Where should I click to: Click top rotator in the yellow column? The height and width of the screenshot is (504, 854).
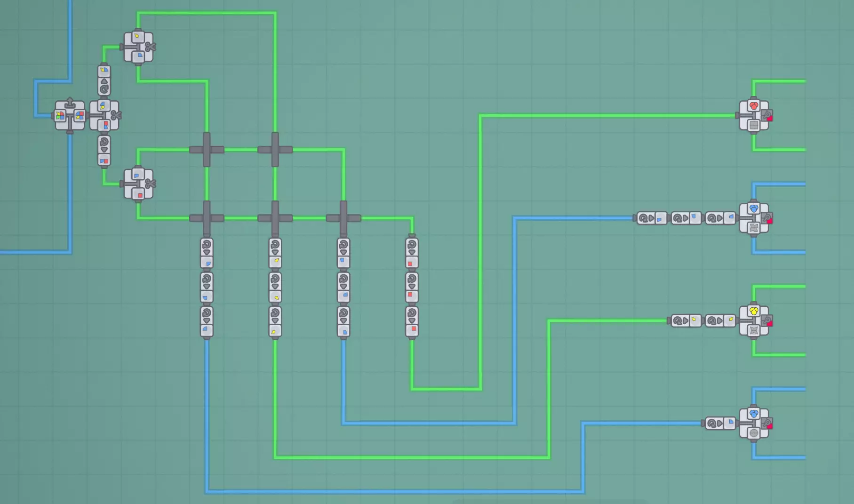275,253
